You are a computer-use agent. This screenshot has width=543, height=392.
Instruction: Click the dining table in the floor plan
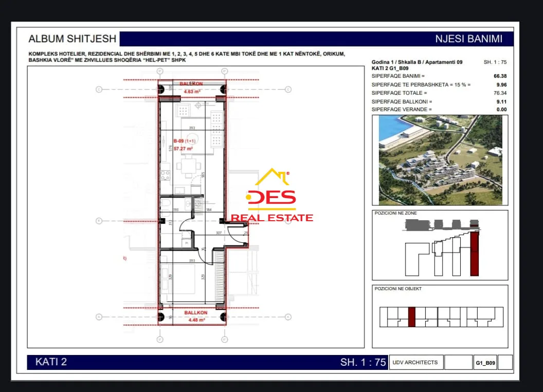[189, 166]
